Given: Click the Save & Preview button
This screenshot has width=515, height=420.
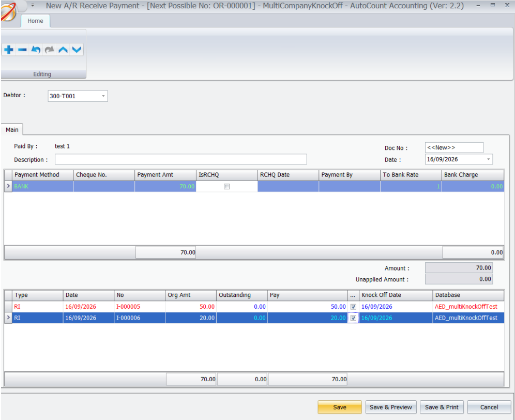Looking at the screenshot, I should (391, 407).
